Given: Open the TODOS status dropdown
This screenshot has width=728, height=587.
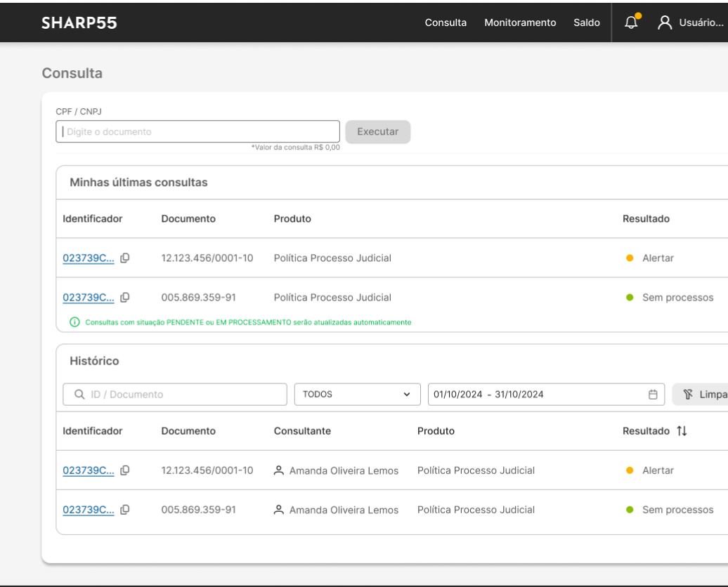Looking at the screenshot, I should click(x=358, y=395).
